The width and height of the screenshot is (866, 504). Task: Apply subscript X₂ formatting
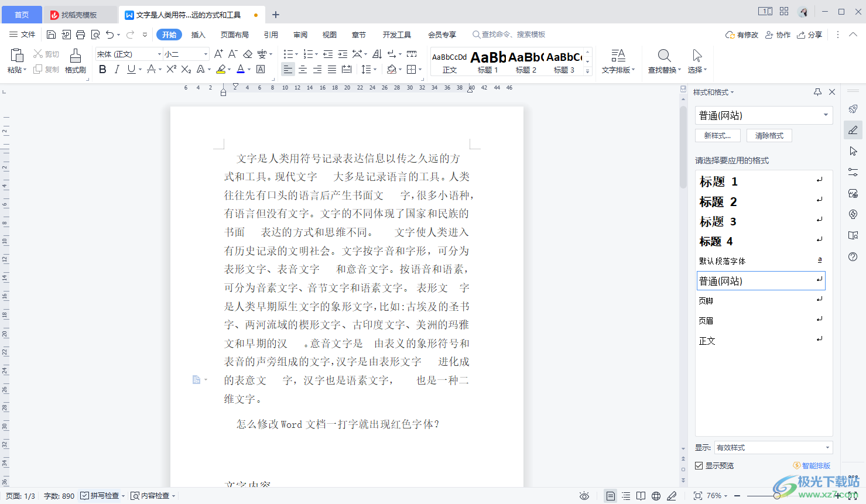click(x=186, y=69)
